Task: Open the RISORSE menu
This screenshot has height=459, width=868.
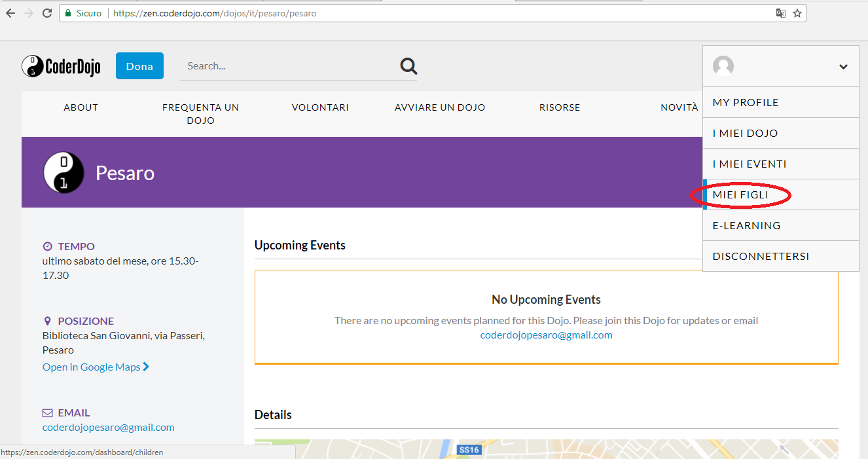Action: click(560, 107)
